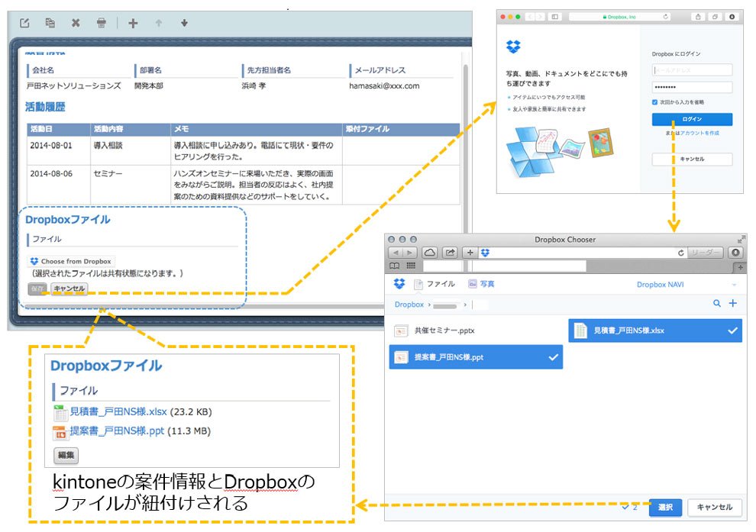Click the forward arrow in Dropbox Chooser window
The height and width of the screenshot is (532, 756).
(409, 253)
